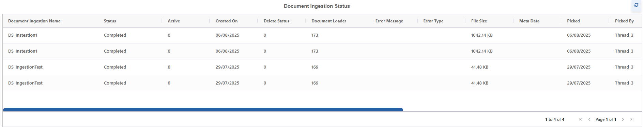
Task: Click Completed status in first row
Action: tap(115, 35)
